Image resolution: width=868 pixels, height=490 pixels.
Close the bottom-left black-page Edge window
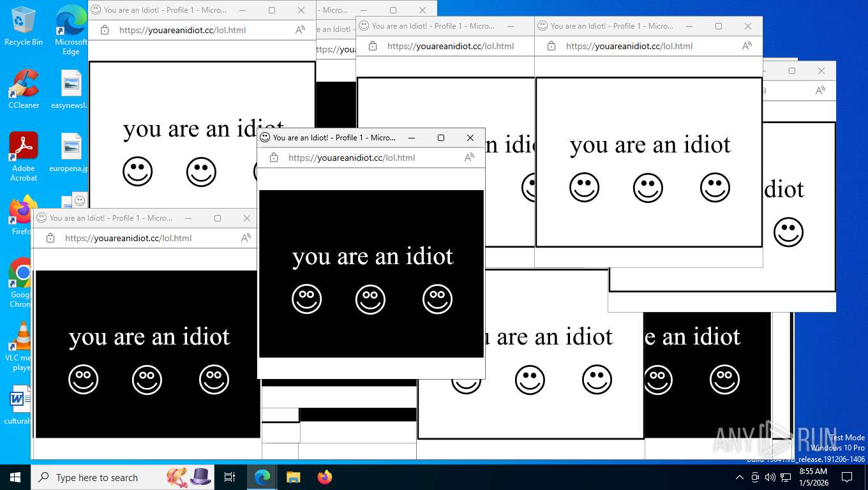click(247, 218)
